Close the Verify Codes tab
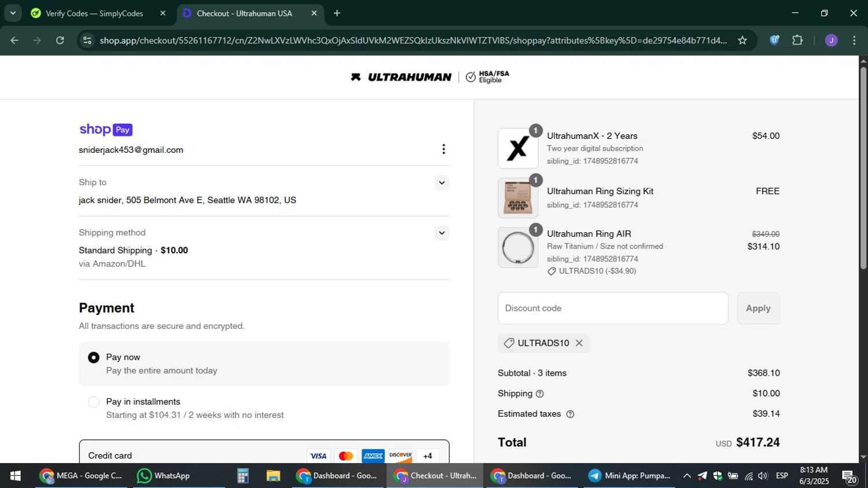This screenshot has height=488, width=868. (x=163, y=13)
